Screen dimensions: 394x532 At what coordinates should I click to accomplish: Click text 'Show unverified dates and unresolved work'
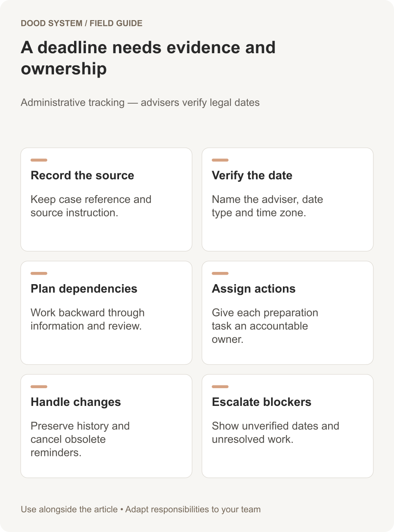[275, 433]
